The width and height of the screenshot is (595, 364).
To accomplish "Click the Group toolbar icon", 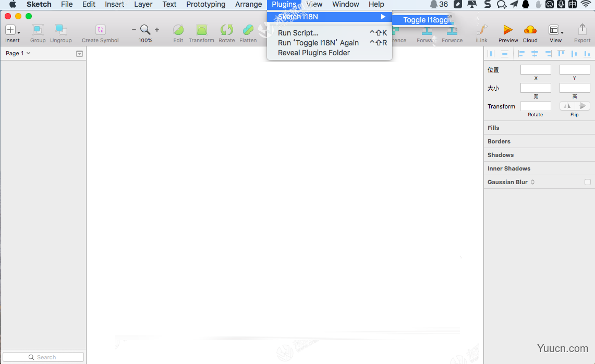I will click(x=38, y=30).
